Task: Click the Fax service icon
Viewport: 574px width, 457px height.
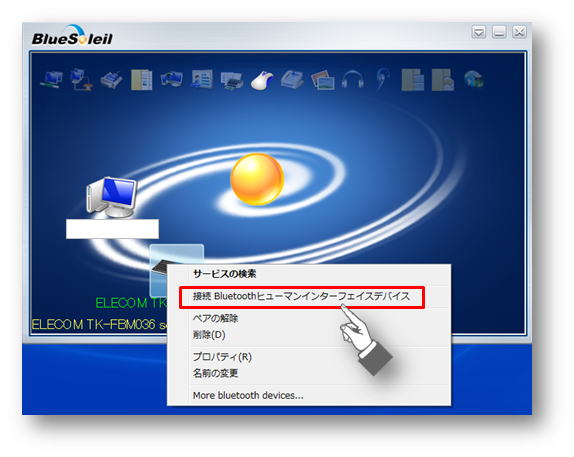Action: point(292,79)
